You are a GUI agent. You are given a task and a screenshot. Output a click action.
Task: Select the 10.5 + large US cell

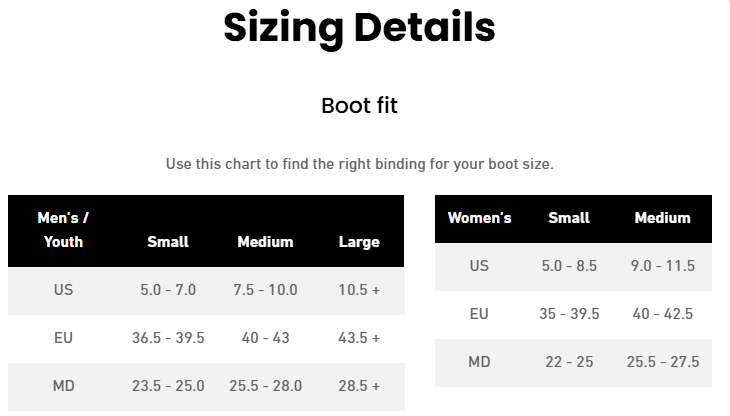(x=359, y=290)
